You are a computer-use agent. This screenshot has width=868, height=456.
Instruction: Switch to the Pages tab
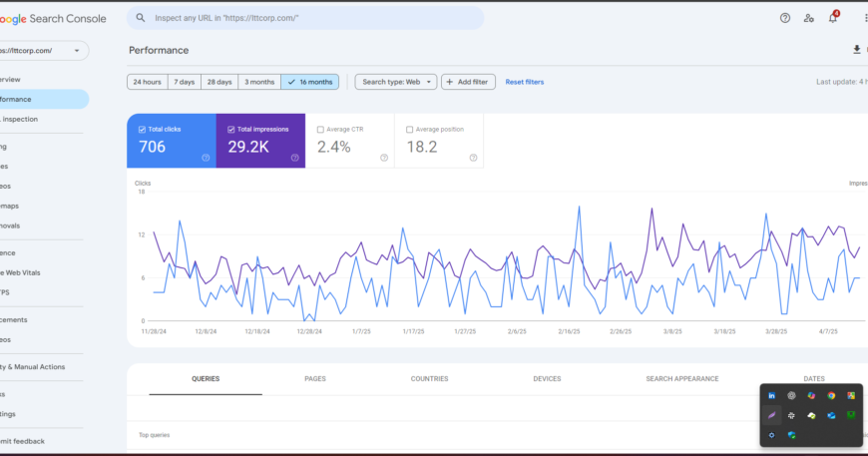[x=315, y=379]
